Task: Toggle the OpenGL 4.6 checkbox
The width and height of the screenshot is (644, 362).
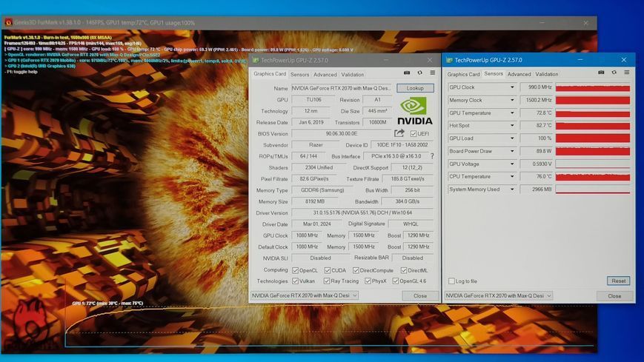Action: pyautogui.click(x=396, y=281)
